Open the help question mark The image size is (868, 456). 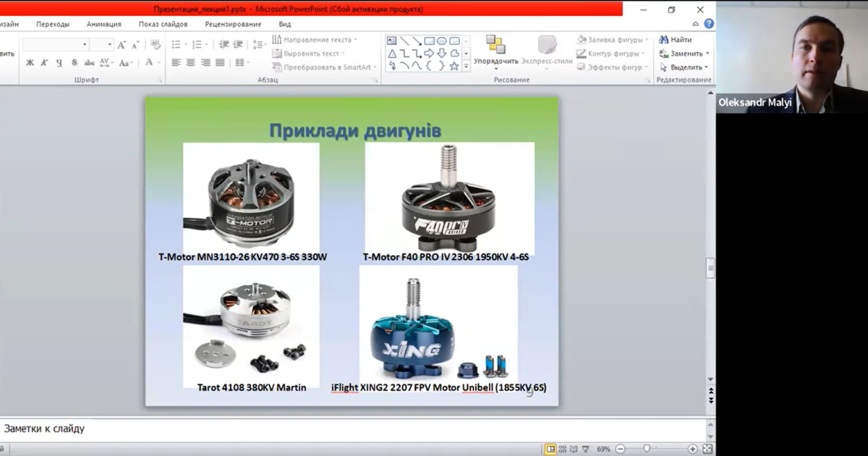pyautogui.click(x=709, y=24)
